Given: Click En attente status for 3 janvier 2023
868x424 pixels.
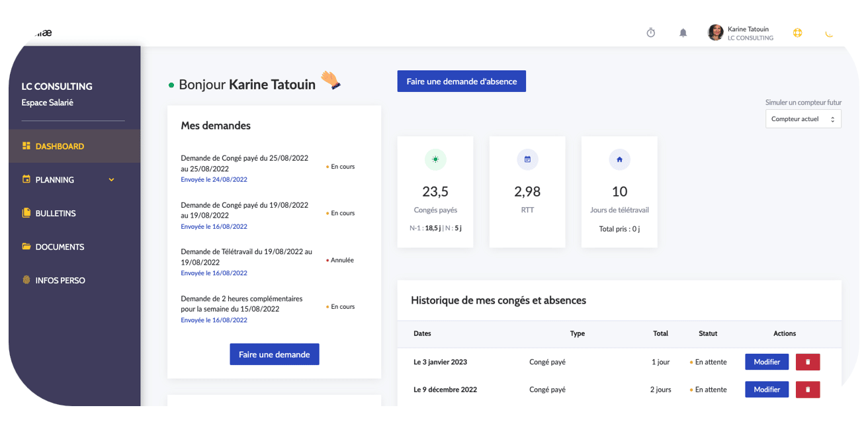Looking at the screenshot, I should pyautogui.click(x=708, y=362).
